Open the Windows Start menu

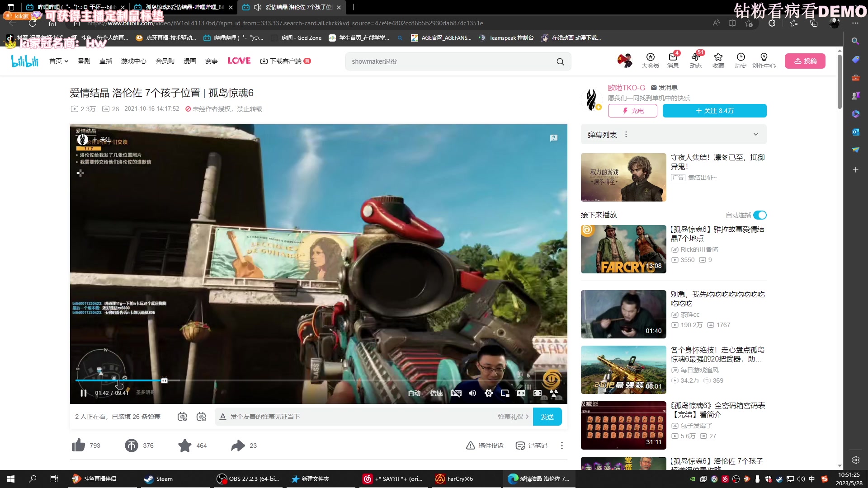(11, 479)
